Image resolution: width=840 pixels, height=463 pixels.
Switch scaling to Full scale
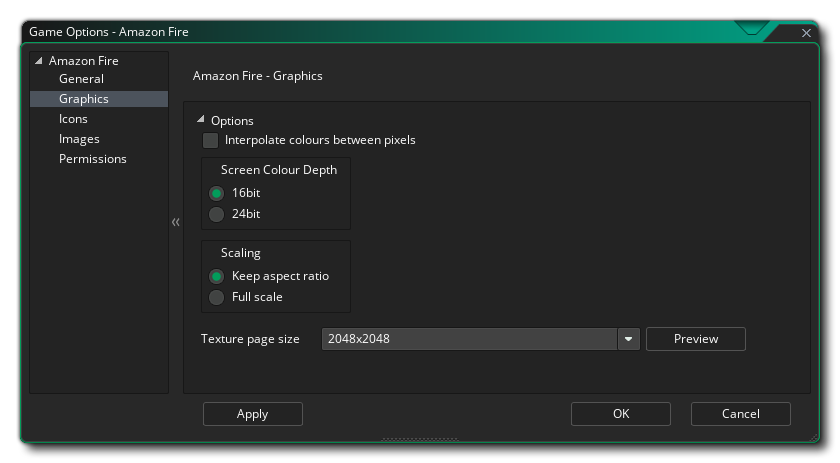[216, 297]
